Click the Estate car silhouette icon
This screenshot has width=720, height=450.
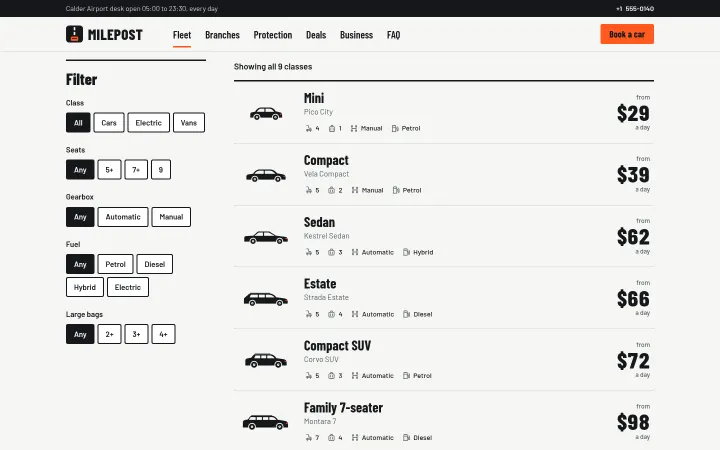[266, 299]
